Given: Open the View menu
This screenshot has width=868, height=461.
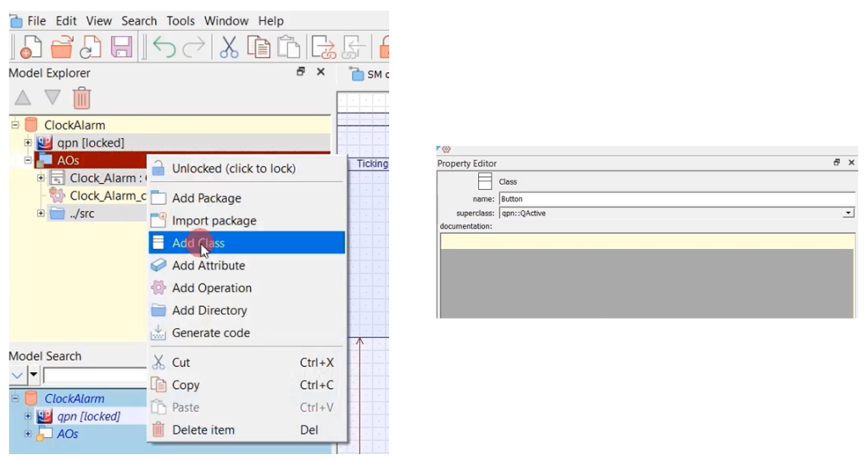Looking at the screenshot, I should pyautogui.click(x=98, y=21).
